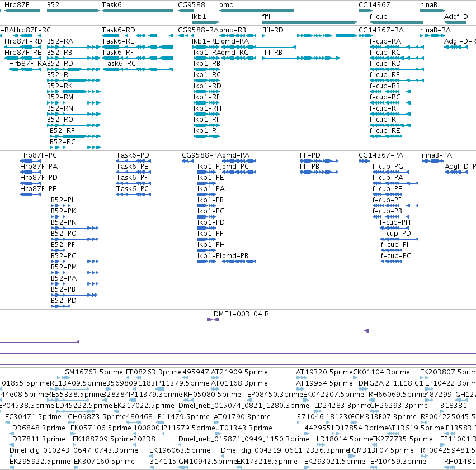Click the Task6 gene label

tap(112, 5)
